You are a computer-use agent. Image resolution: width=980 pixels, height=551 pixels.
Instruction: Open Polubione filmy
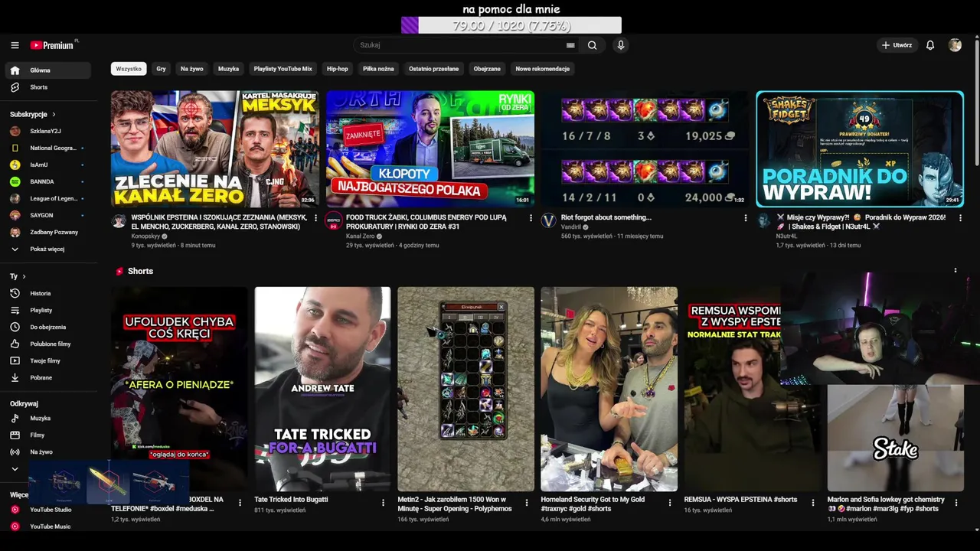47,344
